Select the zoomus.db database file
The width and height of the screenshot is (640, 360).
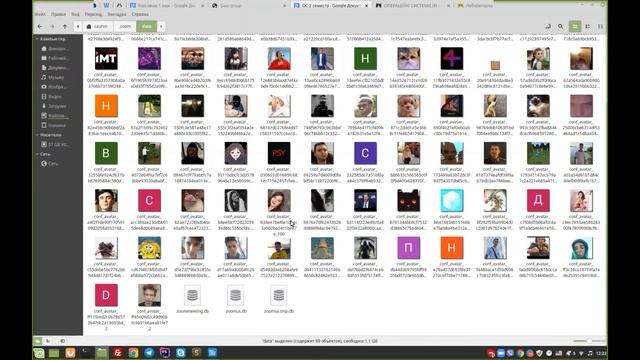(236, 295)
